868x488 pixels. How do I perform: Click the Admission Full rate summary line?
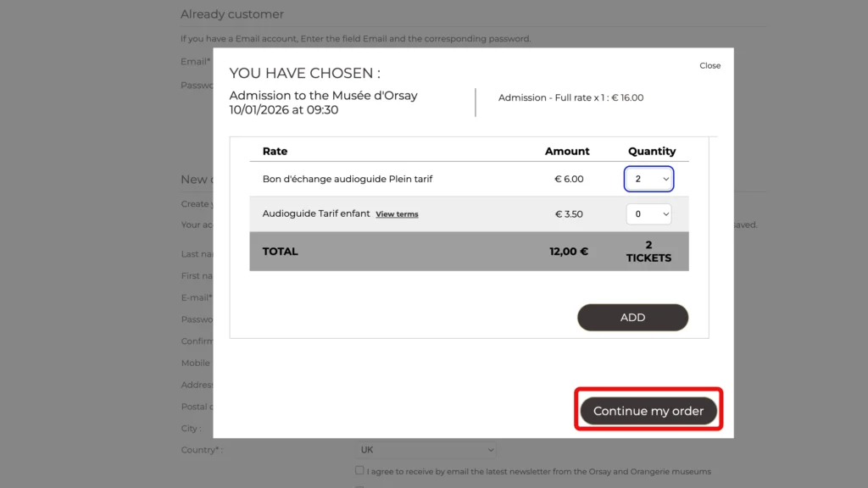tap(570, 97)
